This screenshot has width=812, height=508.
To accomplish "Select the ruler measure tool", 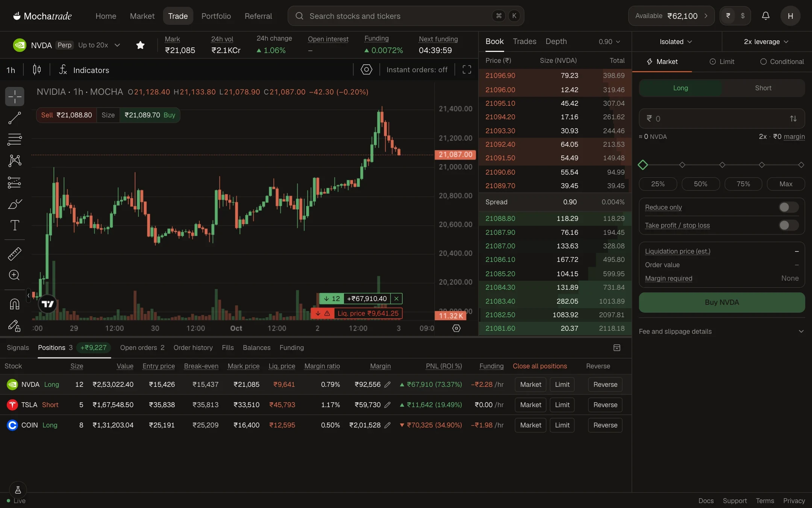I will pos(15,254).
